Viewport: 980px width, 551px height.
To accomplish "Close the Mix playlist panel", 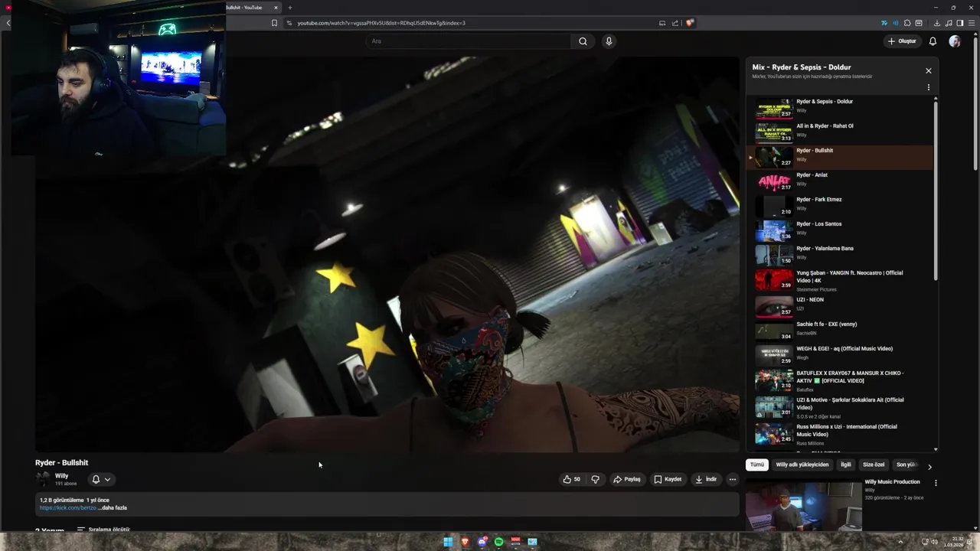I will (x=929, y=70).
